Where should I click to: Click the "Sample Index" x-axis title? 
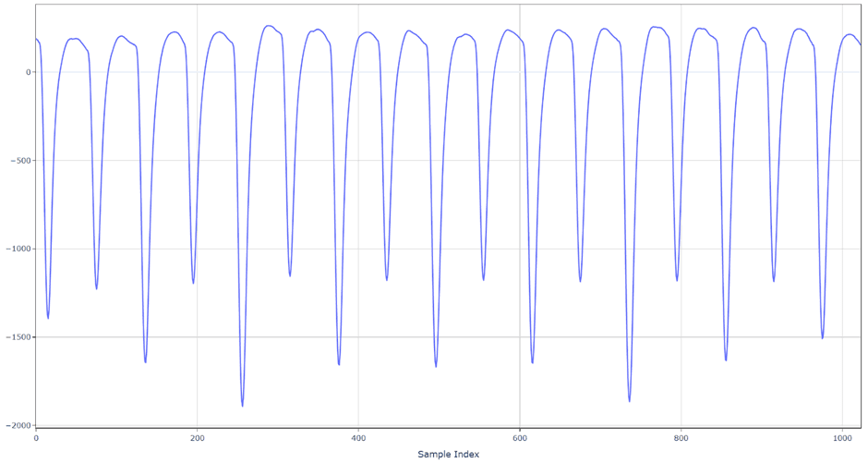(x=448, y=454)
